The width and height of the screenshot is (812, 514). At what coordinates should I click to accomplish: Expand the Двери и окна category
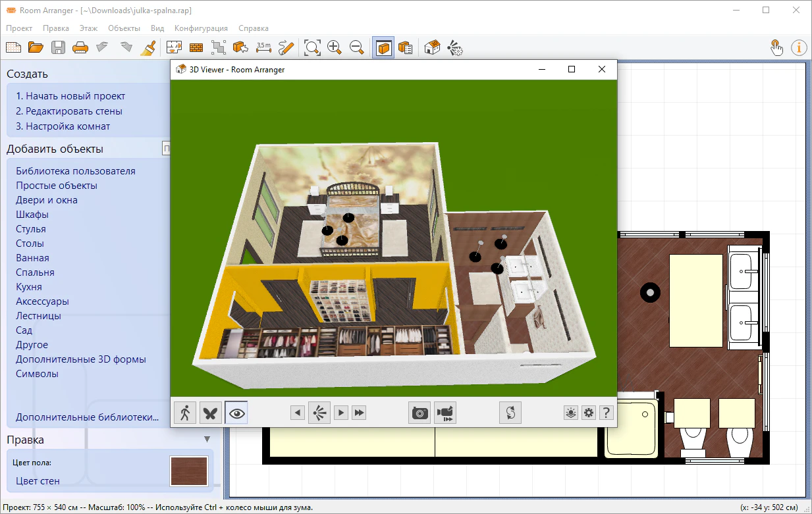point(47,200)
